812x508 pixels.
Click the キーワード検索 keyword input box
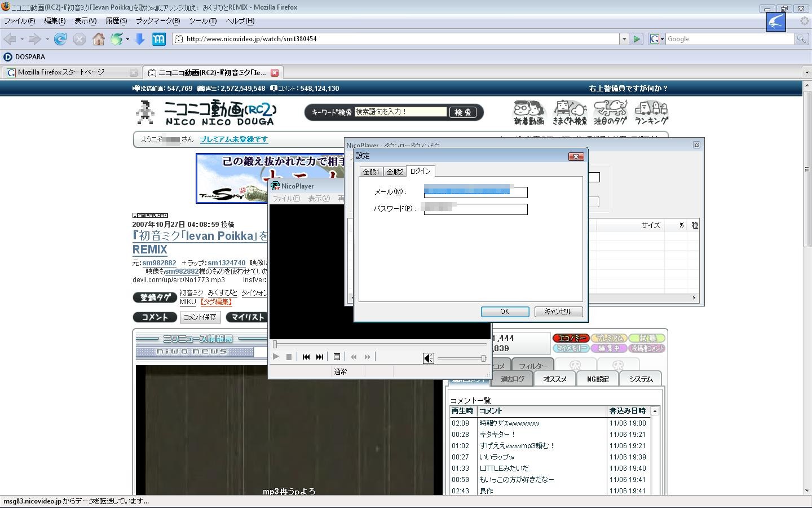tap(400, 112)
